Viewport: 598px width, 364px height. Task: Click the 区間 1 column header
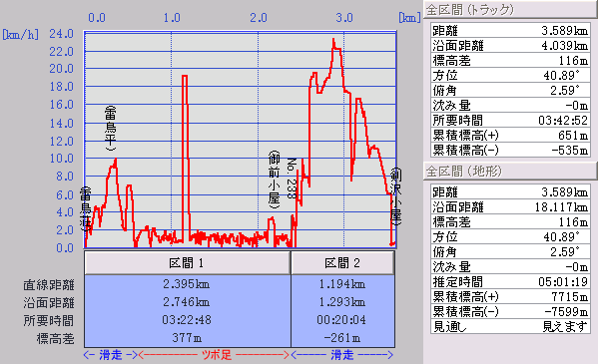(x=188, y=262)
